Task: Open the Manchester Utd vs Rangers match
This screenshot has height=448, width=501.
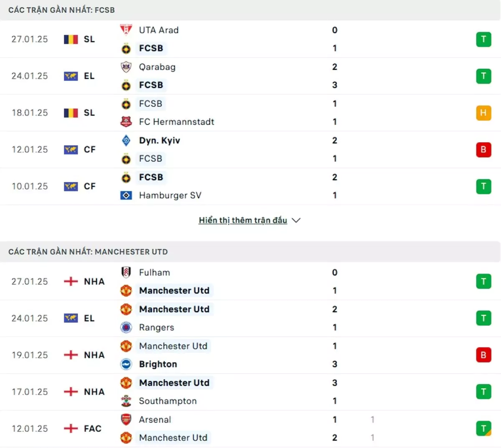Action: [250, 318]
